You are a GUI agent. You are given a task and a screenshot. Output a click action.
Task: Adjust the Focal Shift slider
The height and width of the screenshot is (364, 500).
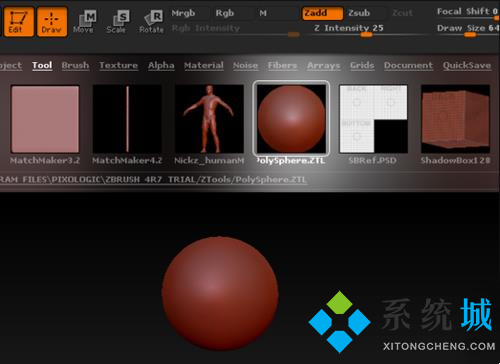(x=467, y=13)
